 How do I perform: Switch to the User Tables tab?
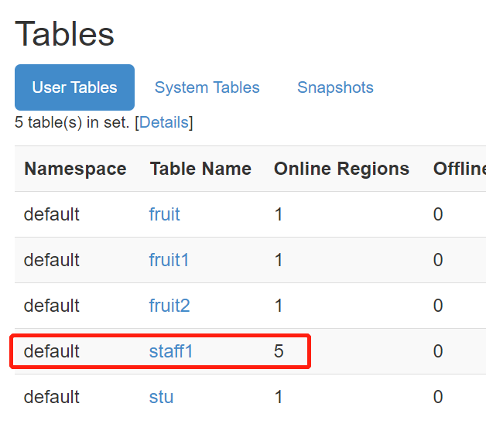[74, 87]
